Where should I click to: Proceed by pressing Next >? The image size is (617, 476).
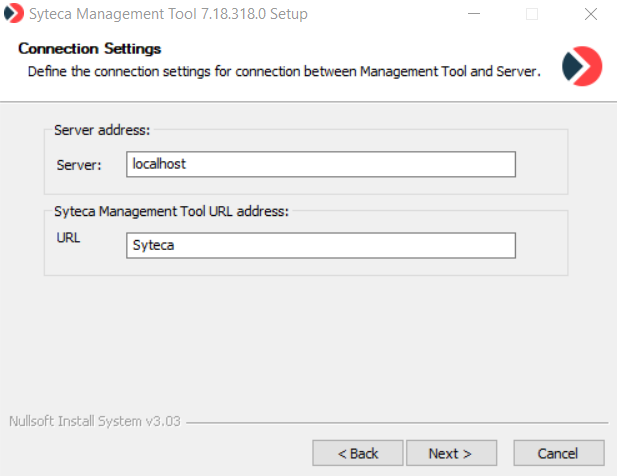click(449, 453)
